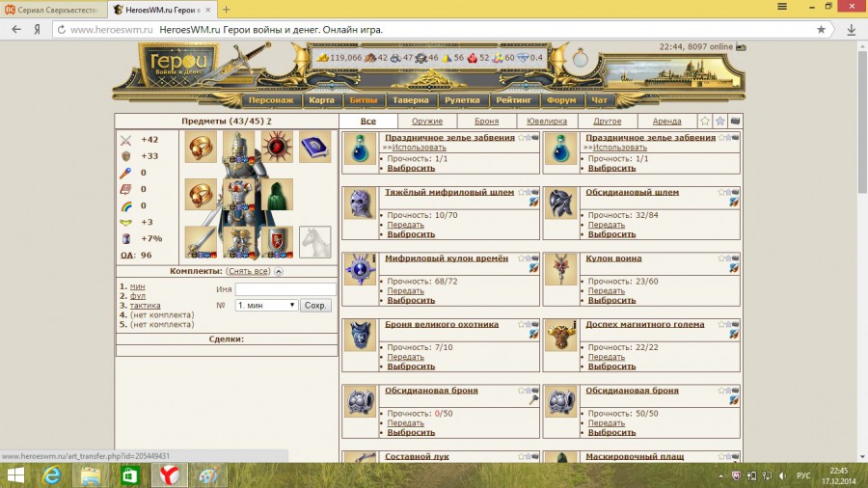The height and width of the screenshot is (488, 868).
Task: Click the red crystal resource icon
Action: pyautogui.click(x=473, y=58)
